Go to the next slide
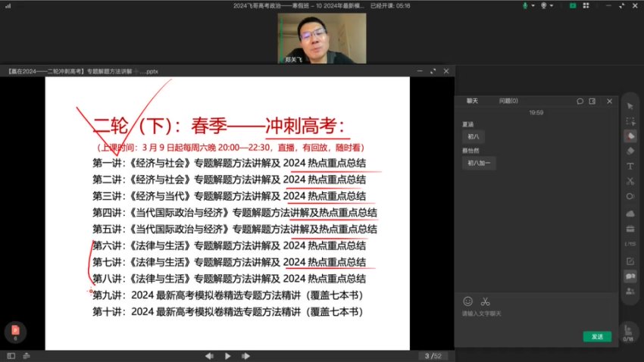 (x=245, y=356)
